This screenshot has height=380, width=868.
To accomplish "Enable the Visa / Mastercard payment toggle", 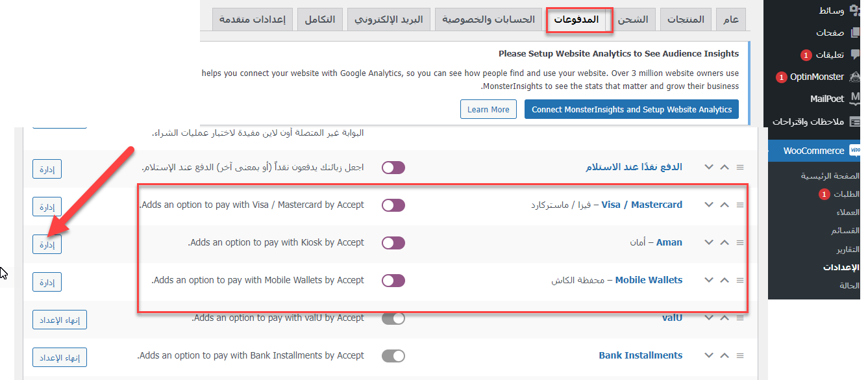I will click(393, 205).
